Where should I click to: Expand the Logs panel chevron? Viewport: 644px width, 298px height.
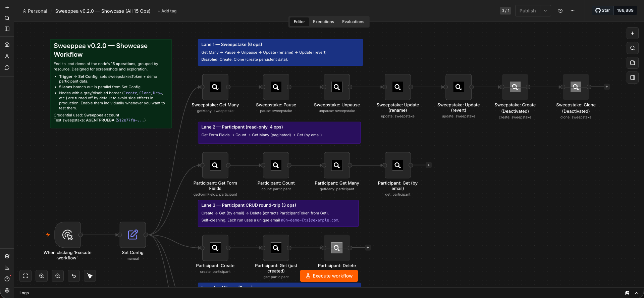(x=637, y=293)
